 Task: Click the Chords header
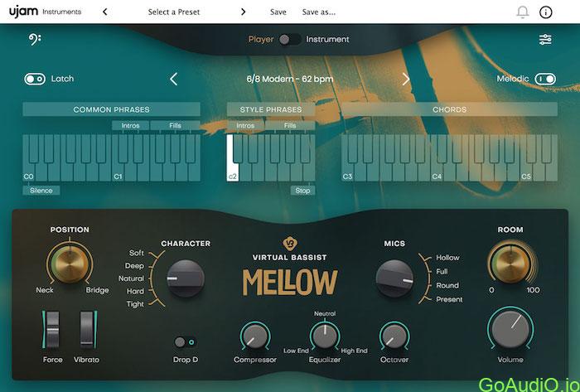[449, 109]
